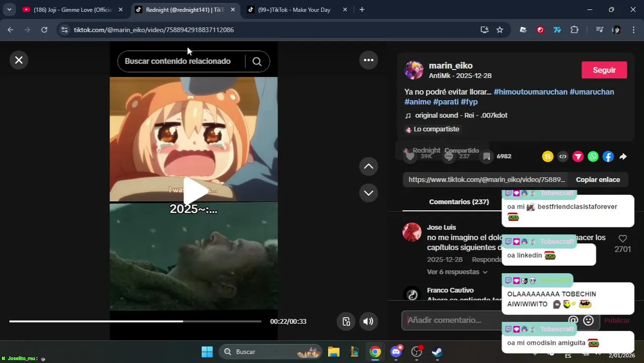The image size is (644, 363).
Task: Skip to next video with down arrow
Action: click(368, 193)
